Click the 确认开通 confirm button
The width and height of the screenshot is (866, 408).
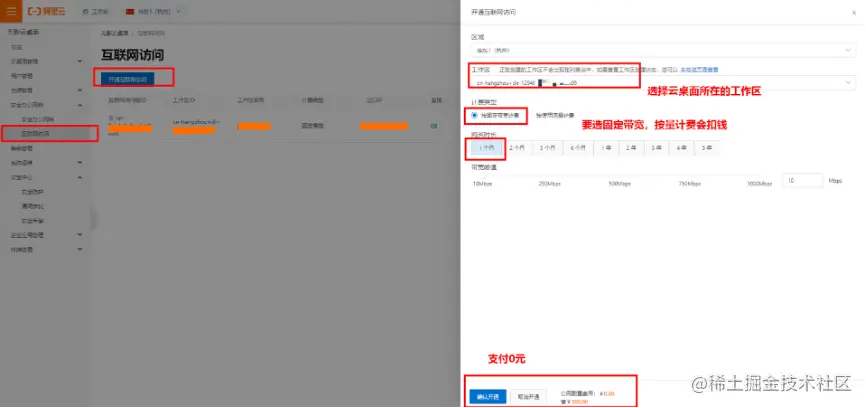click(488, 397)
